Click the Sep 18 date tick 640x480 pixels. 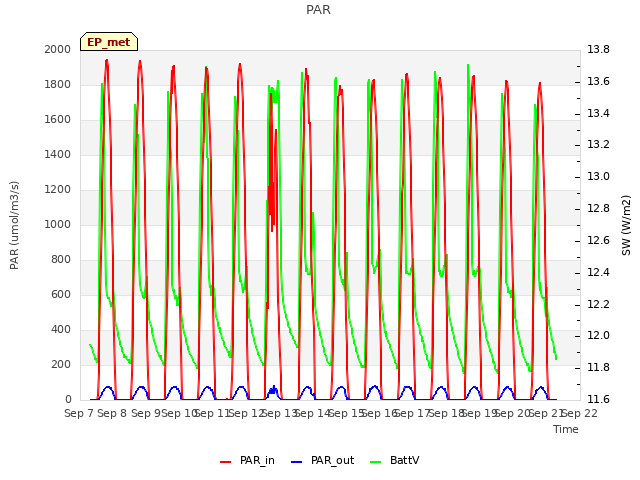point(446,413)
